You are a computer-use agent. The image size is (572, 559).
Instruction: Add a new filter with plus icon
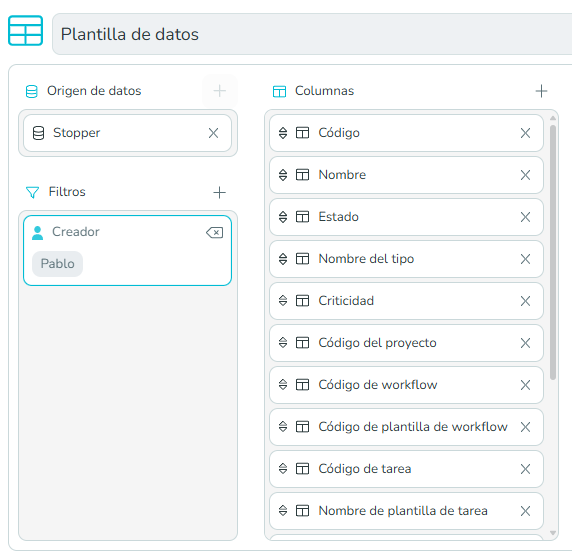click(x=219, y=192)
